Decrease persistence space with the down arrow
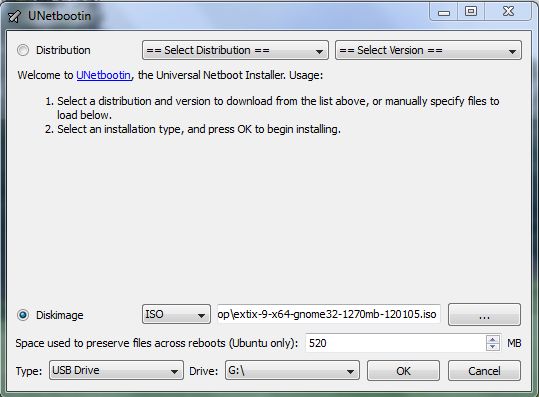Screen dimensions: 539x397 point(493,347)
